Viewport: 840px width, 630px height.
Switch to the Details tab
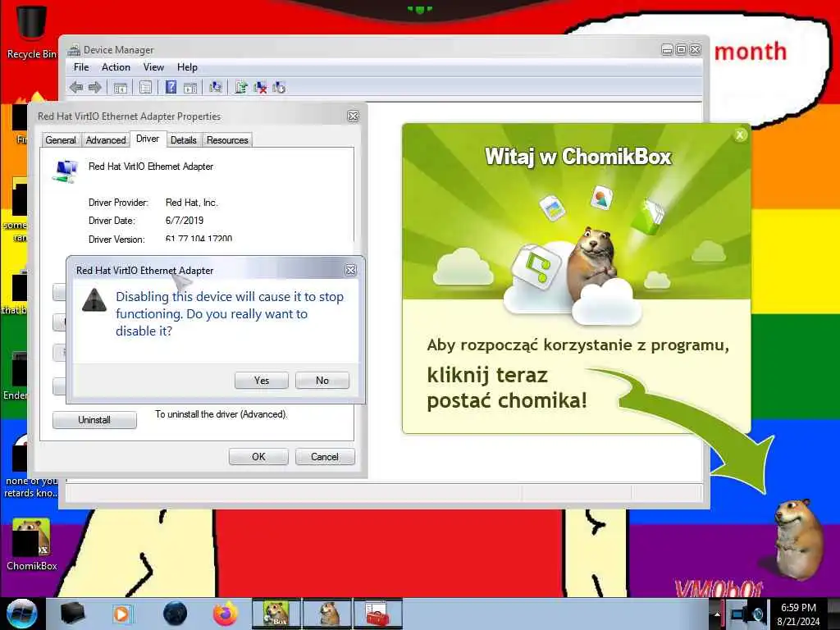(x=183, y=139)
